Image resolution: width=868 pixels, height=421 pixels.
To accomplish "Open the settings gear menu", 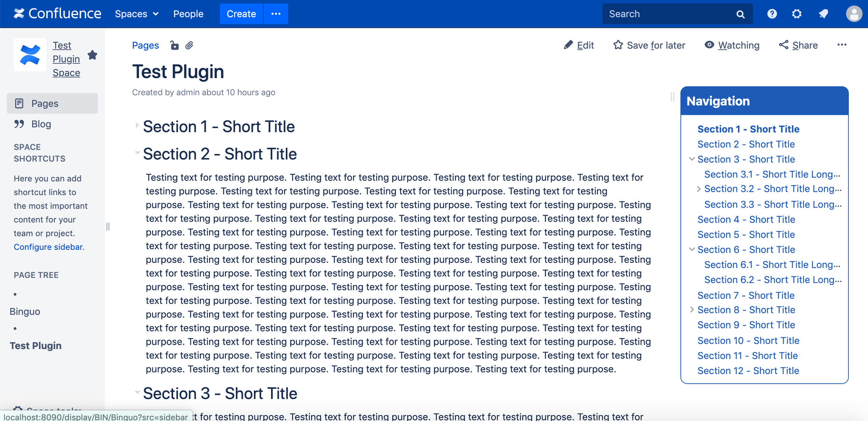I will 797,14.
